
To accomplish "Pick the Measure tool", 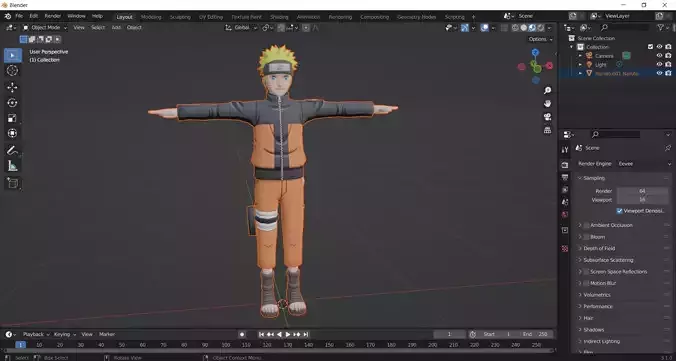I will [13, 166].
